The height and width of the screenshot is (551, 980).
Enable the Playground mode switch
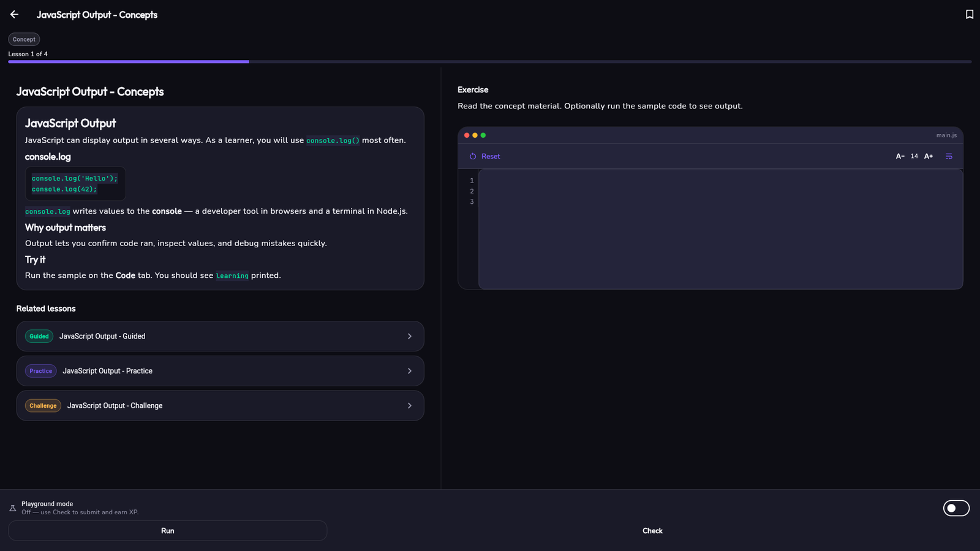coord(956,508)
